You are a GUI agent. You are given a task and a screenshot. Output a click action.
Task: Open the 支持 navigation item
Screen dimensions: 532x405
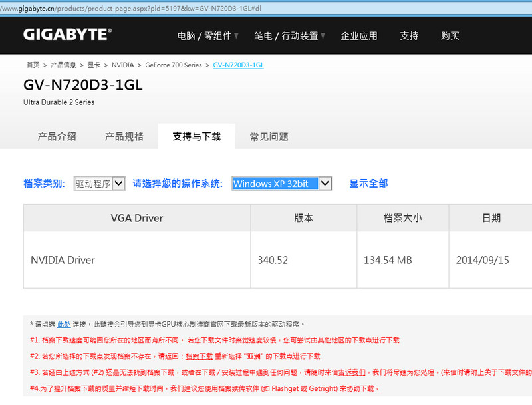click(409, 36)
